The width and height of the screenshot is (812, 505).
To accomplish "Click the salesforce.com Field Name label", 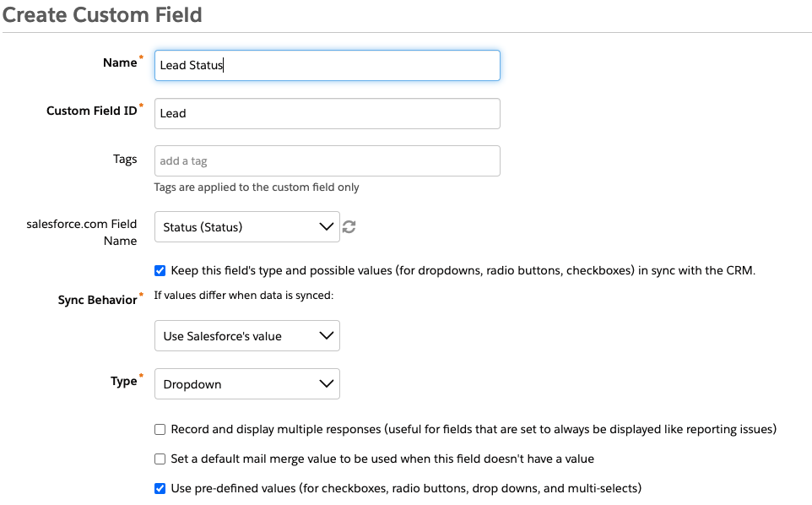I will point(82,232).
